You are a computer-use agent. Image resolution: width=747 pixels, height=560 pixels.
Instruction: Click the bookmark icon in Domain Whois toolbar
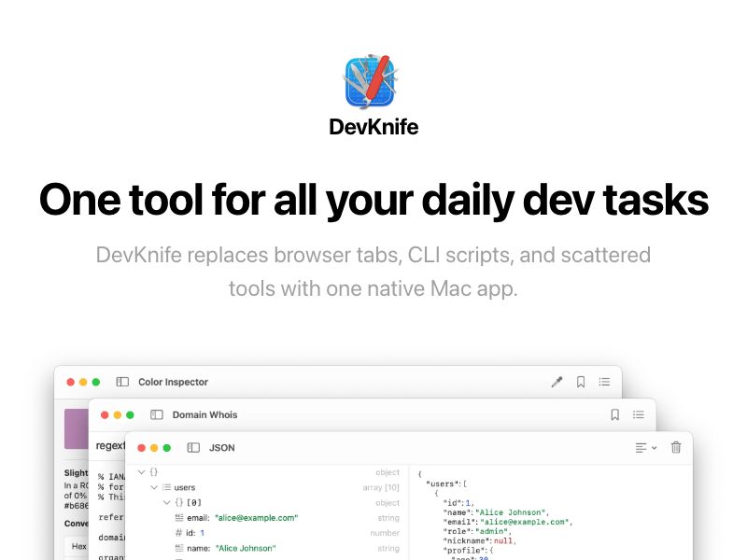tap(616, 413)
